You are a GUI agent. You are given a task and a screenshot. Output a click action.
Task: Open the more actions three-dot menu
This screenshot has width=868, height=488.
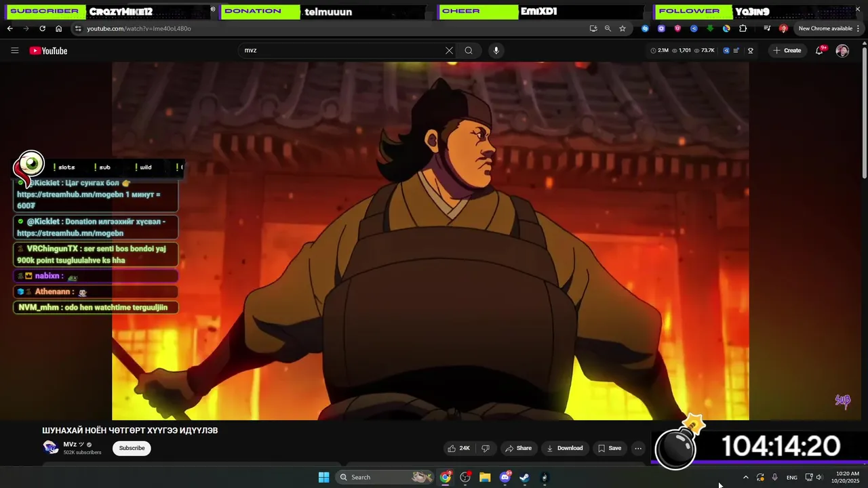pyautogui.click(x=637, y=448)
